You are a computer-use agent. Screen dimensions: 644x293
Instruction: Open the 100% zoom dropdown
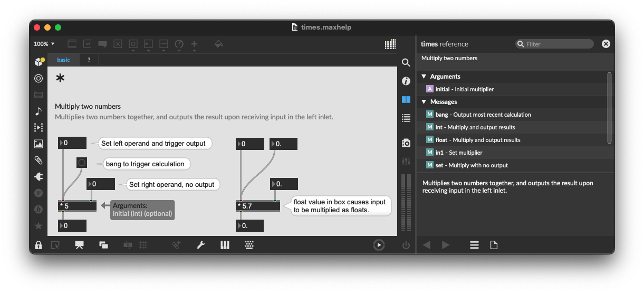coord(44,44)
